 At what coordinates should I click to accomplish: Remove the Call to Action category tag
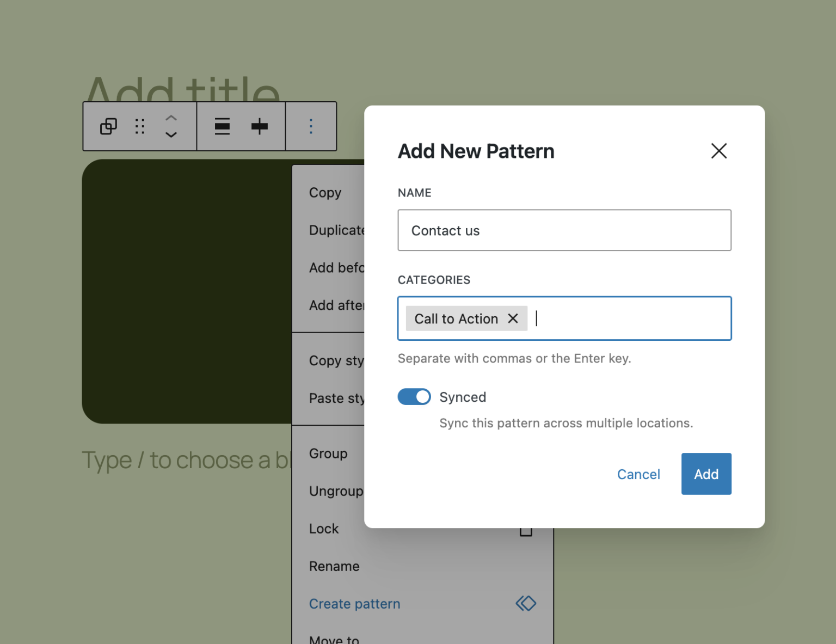click(x=512, y=318)
